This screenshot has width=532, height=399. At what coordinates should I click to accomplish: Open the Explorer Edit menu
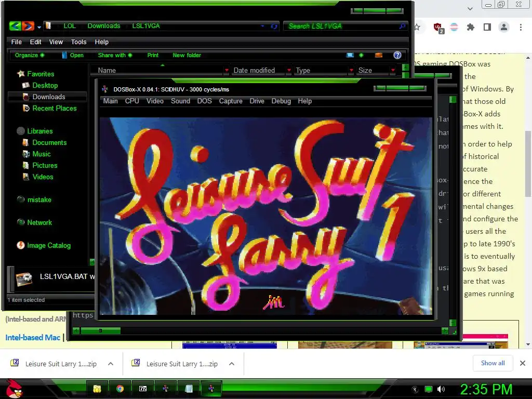(35, 42)
